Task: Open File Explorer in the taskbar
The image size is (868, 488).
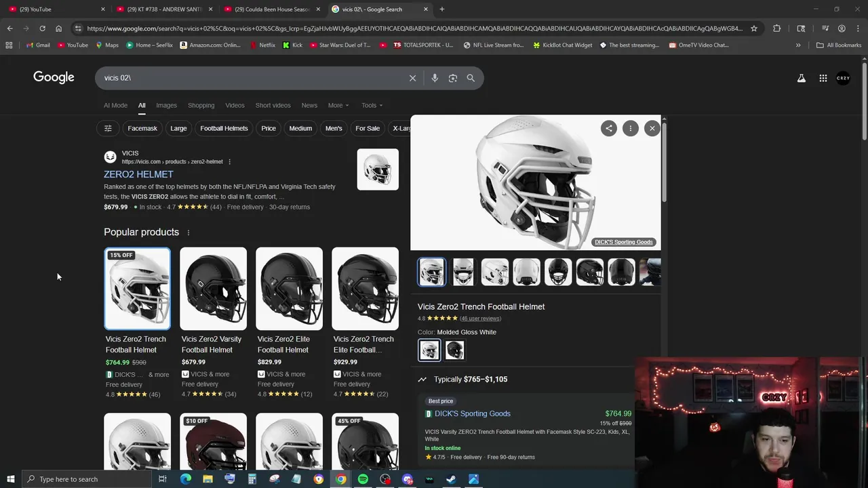Action: pyautogui.click(x=208, y=479)
